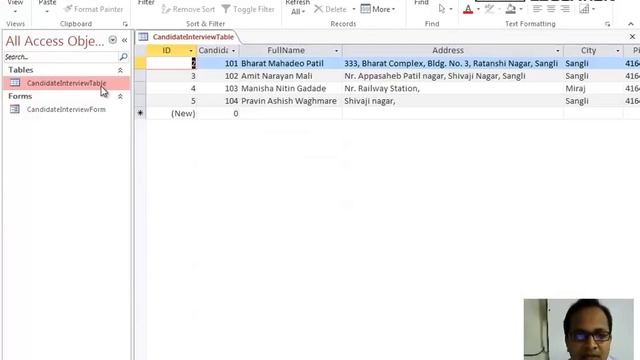Switch to the CandidateInterviewTable document tab
Image resolution: width=640 pixels, height=360 pixels.
tap(193, 37)
